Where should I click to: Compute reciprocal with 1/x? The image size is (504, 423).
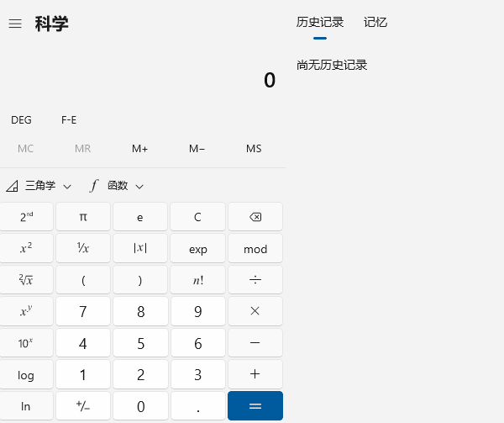coord(83,248)
